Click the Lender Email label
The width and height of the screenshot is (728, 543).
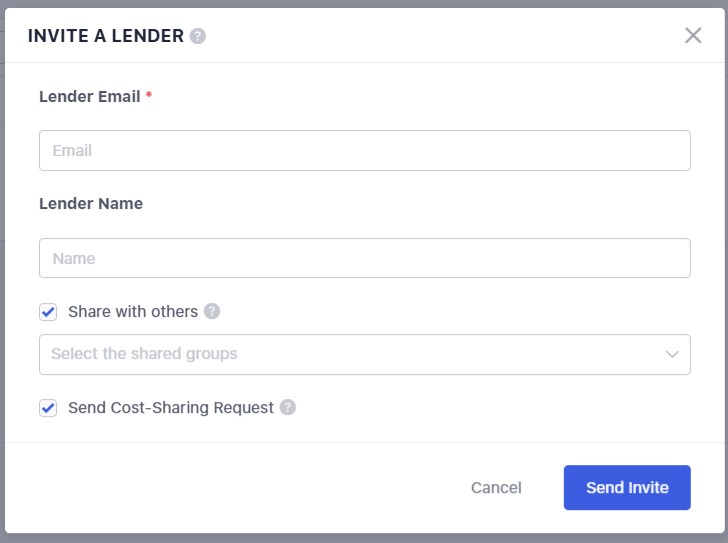coord(89,96)
